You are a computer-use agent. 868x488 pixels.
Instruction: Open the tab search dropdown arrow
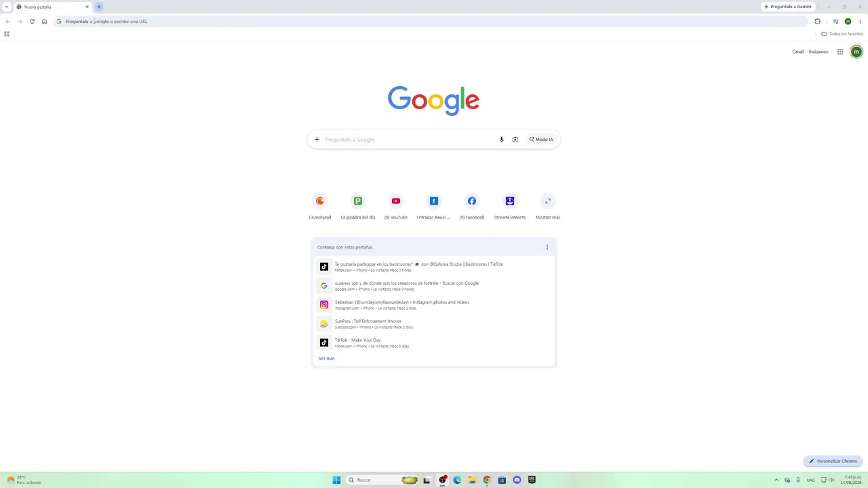coord(7,7)
